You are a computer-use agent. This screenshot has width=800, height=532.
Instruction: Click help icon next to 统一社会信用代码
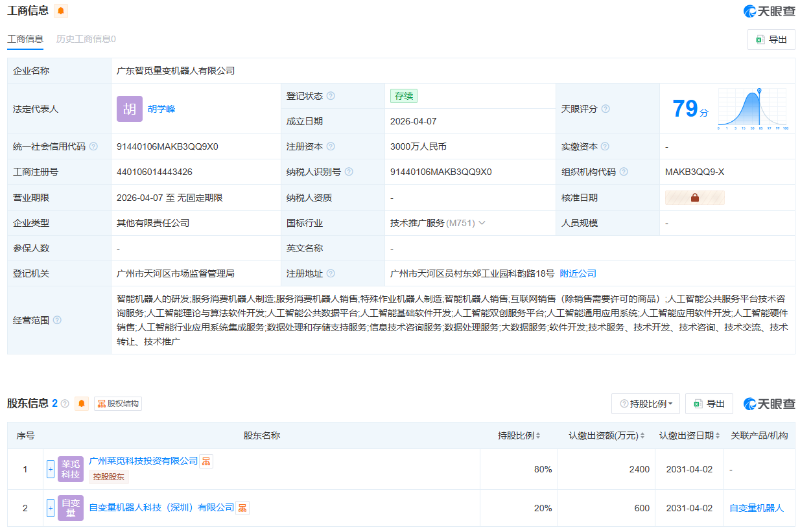click(93, 146)
